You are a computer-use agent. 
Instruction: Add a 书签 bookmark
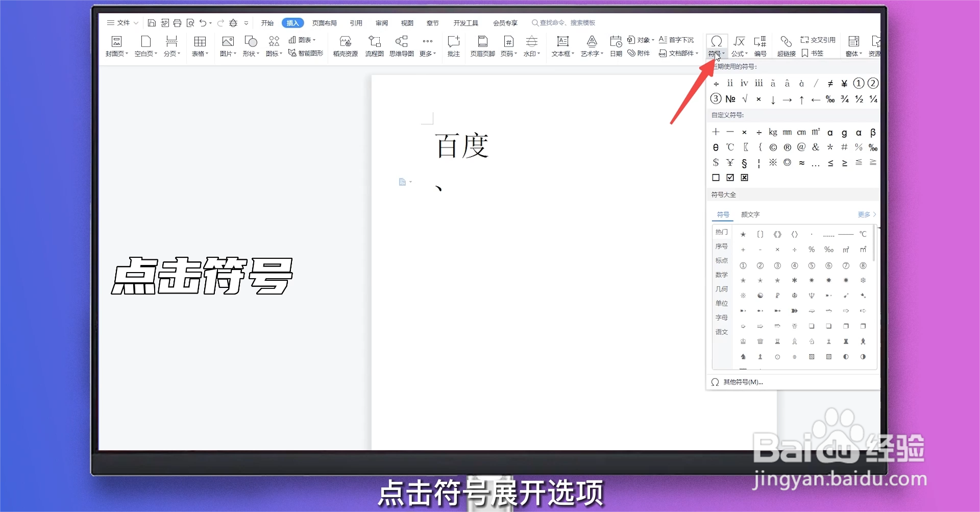coord(815,53)
